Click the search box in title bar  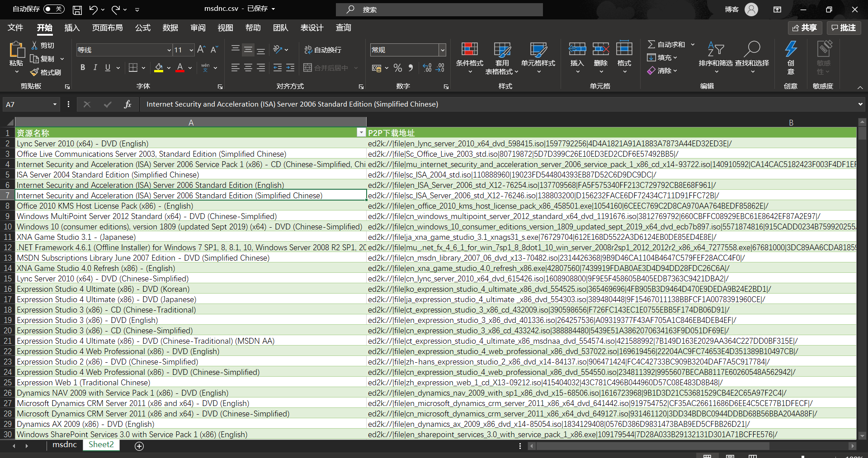coord(439,9)
